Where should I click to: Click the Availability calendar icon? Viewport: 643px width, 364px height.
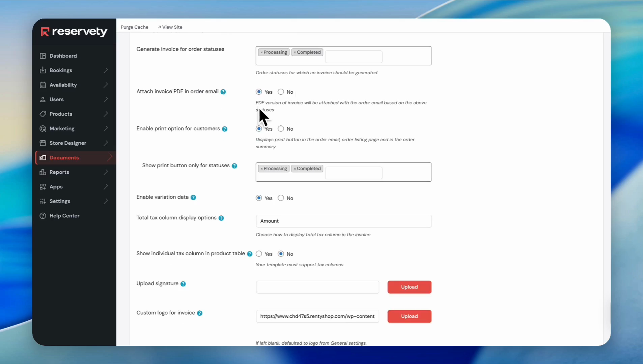pos(43,85)
